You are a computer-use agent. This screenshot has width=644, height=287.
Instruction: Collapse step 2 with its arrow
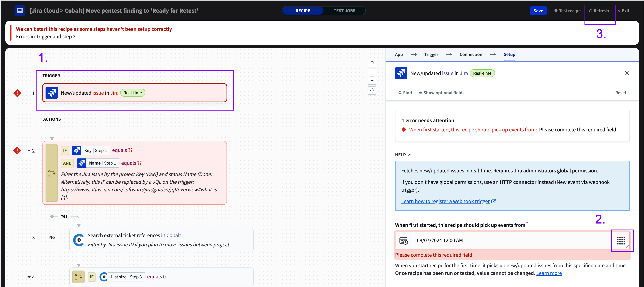point(29,151)
